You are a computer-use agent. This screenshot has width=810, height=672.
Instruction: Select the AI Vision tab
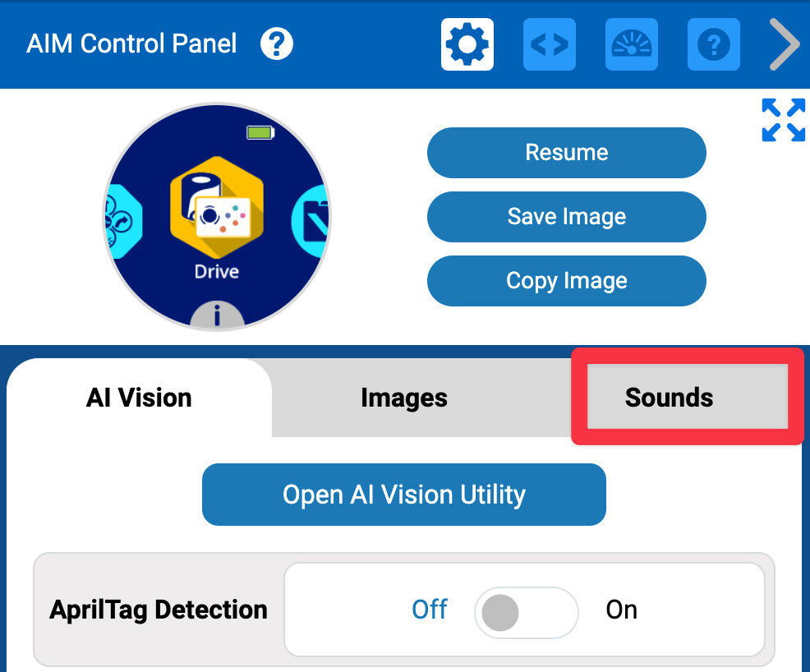tap(138, 398)
